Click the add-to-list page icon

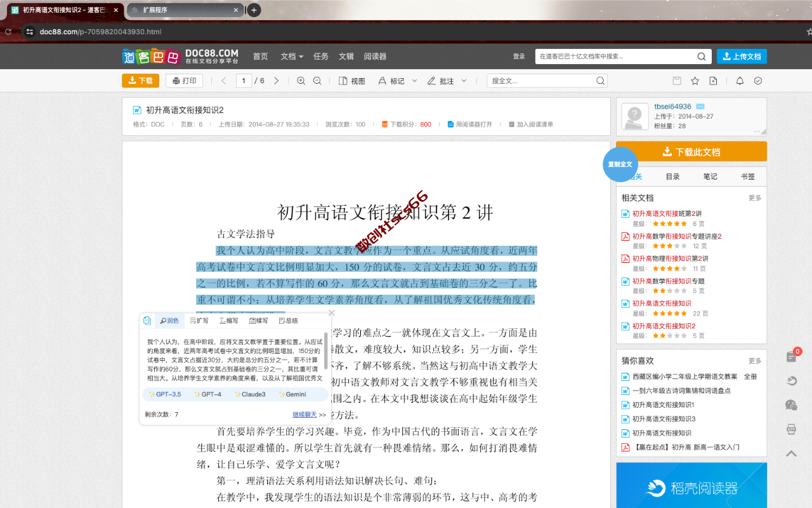[713, 81]
